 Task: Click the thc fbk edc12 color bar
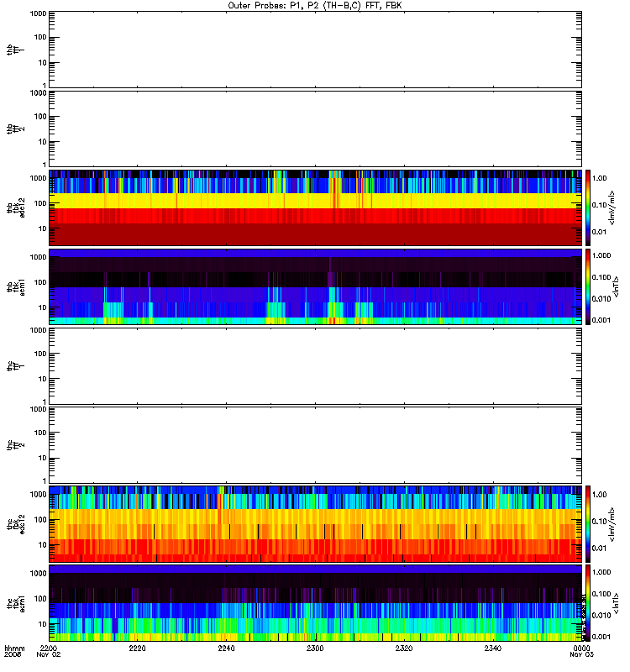(x=588, y=523)
